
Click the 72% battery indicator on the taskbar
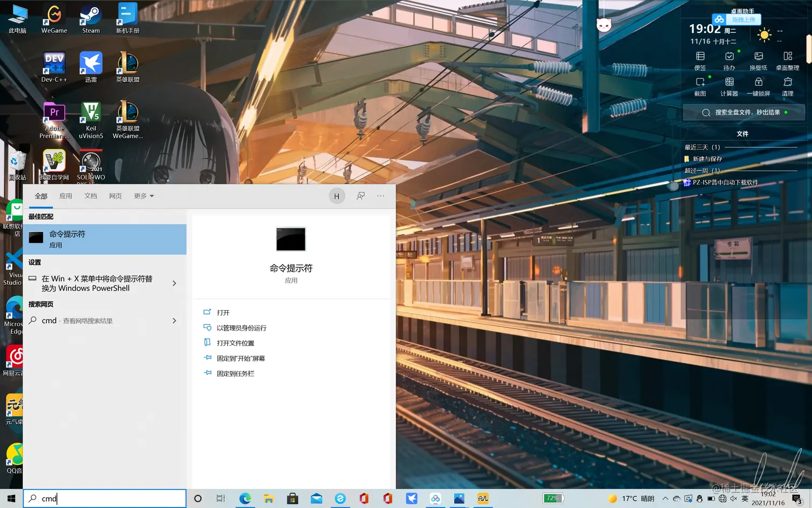pos(553,498)
